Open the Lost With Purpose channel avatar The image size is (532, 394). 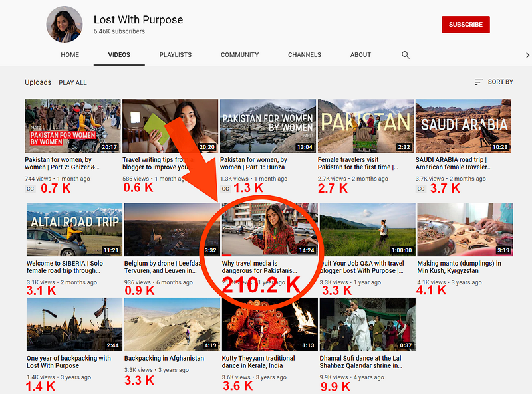tap(64, 25)
